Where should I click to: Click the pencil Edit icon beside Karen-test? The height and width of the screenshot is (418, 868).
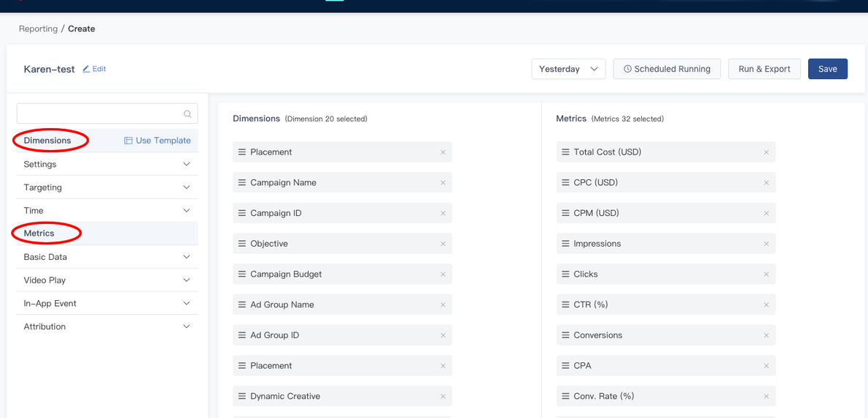pyautogui.click(x=86, y=70)
